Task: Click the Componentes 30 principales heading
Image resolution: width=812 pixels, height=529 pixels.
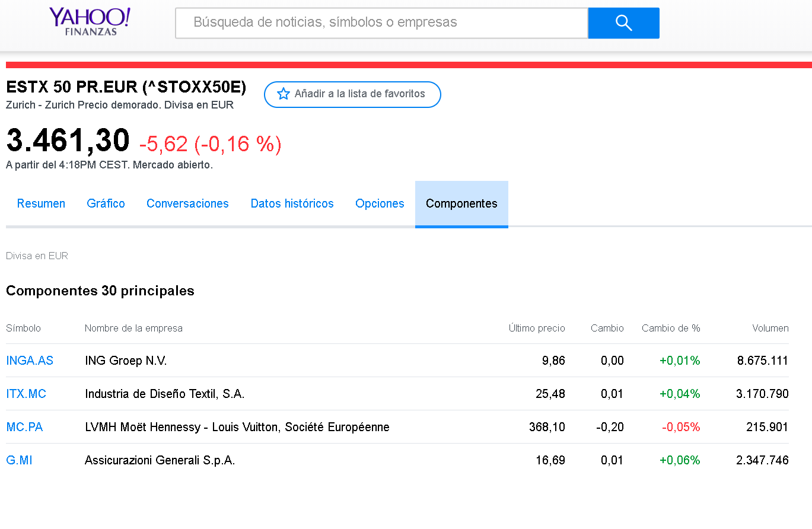Action: point(100,291)
